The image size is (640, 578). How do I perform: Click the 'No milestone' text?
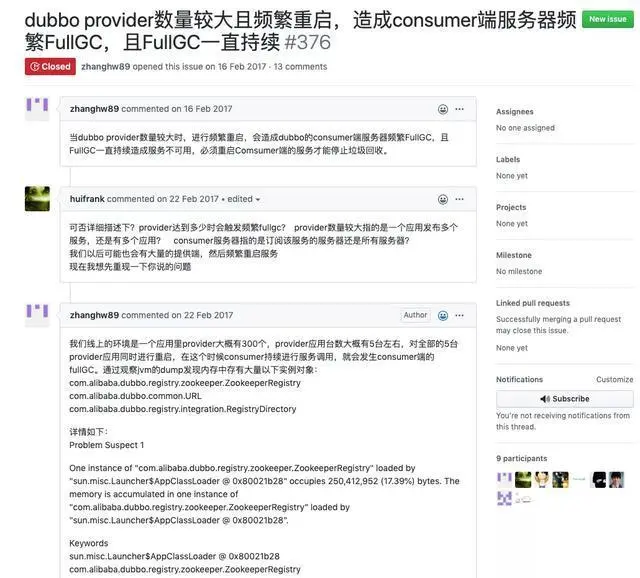pos(519,271)
